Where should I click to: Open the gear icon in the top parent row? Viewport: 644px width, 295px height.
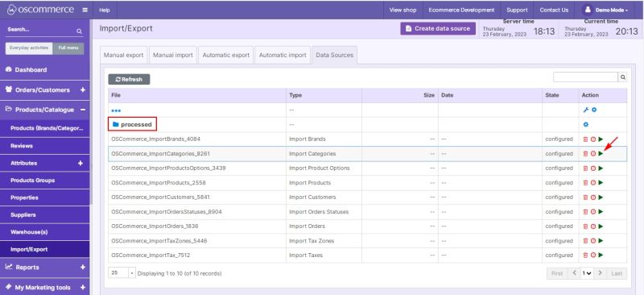point(594,110)
